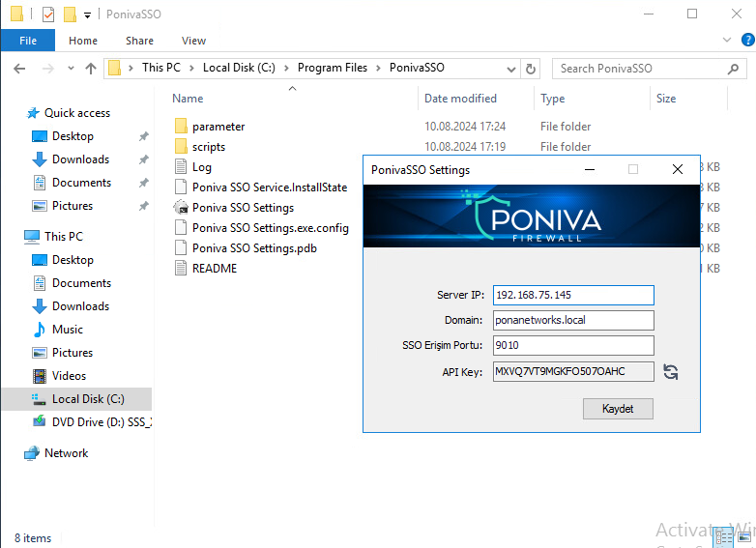Click Local Disk (C:) breadcrumb
This screenshot has height=548, width=756.
point(239,68)
